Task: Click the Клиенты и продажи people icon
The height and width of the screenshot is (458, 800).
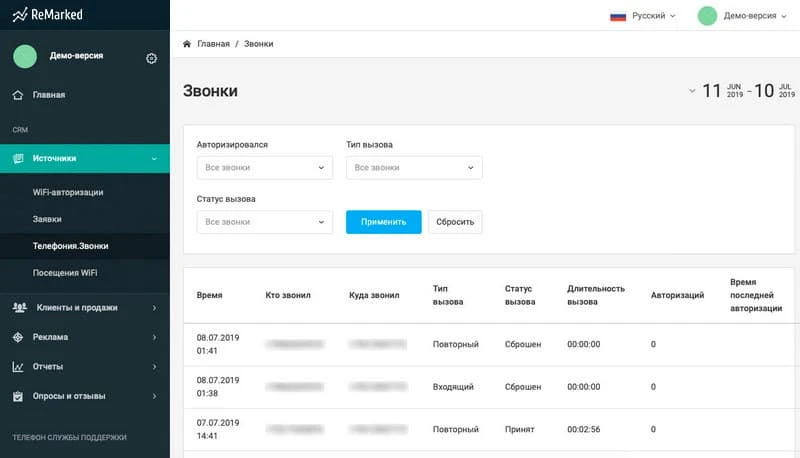Action: (17, 308)
